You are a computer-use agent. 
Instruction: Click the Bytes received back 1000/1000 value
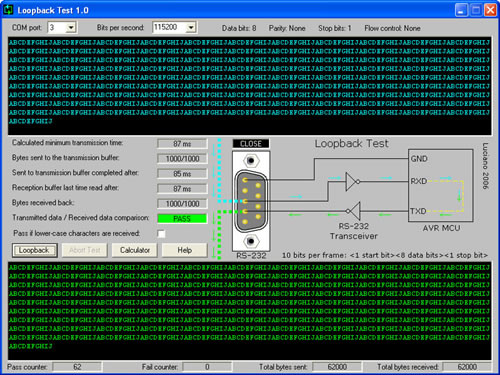182,204
